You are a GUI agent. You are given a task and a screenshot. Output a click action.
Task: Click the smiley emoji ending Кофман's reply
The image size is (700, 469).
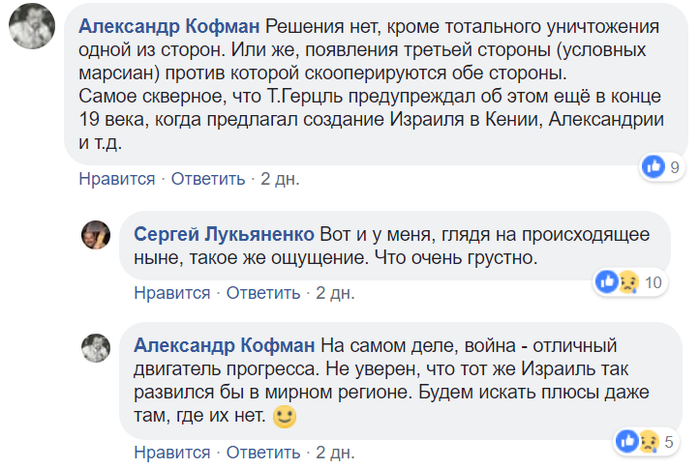285,416
